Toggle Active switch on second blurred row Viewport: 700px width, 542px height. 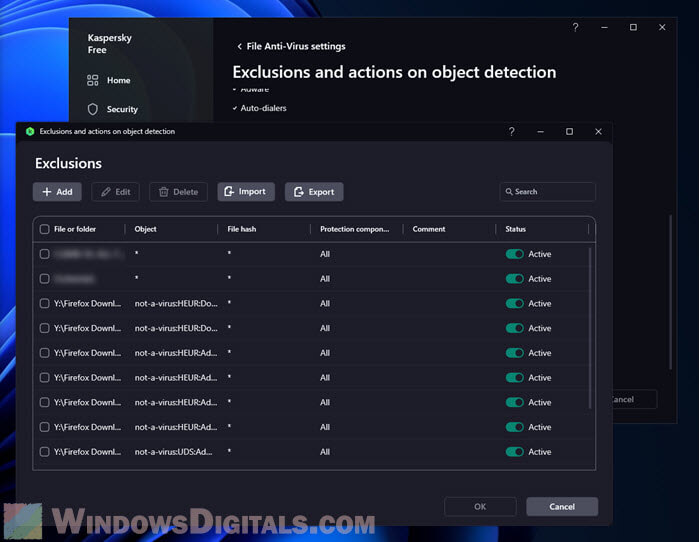(x=515, y=279)
